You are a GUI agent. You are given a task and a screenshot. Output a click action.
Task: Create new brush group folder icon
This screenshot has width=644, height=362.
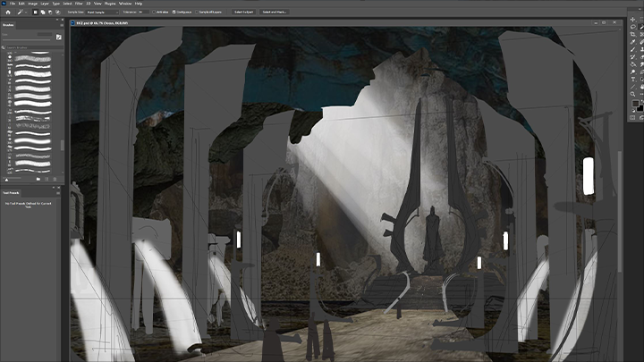tap(38, 179)
